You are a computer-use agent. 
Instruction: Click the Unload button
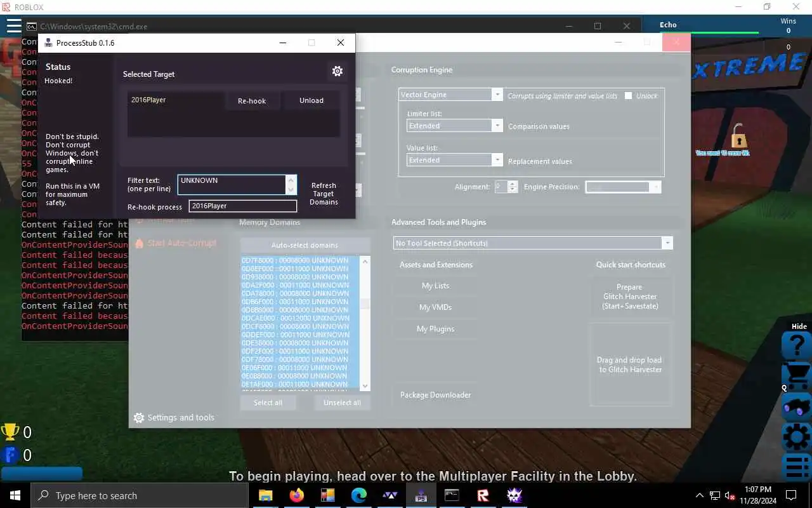311,100
